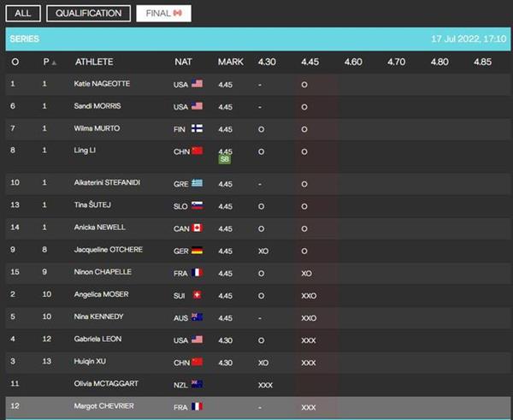
Task: Open athlete Katie NAGEOTTE's profile
Action: [x=104, y=84]
